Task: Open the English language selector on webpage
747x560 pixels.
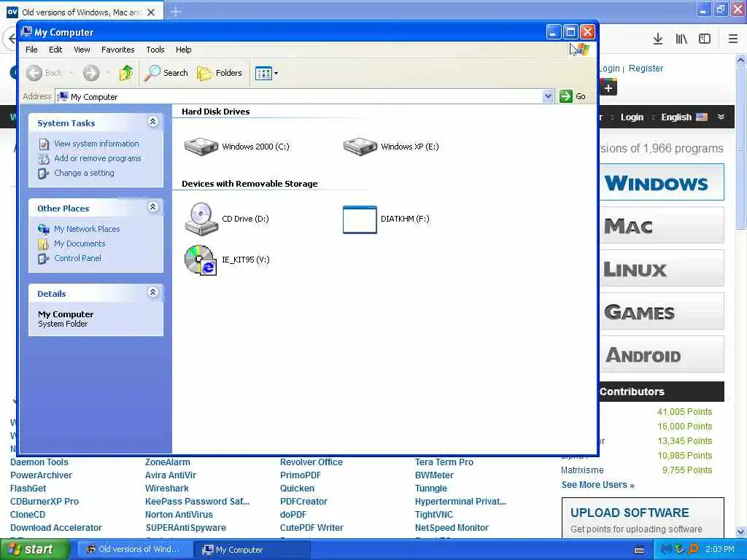Action: [684, 117]
